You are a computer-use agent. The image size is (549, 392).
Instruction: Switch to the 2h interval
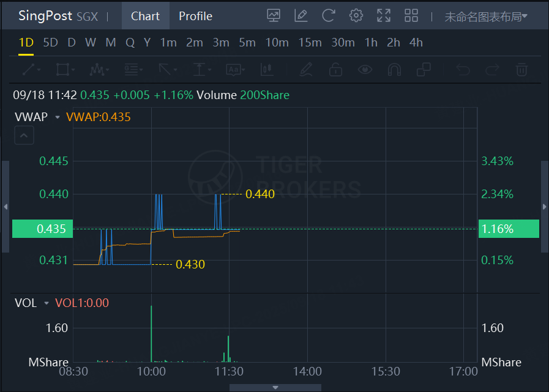click(394, 43)
